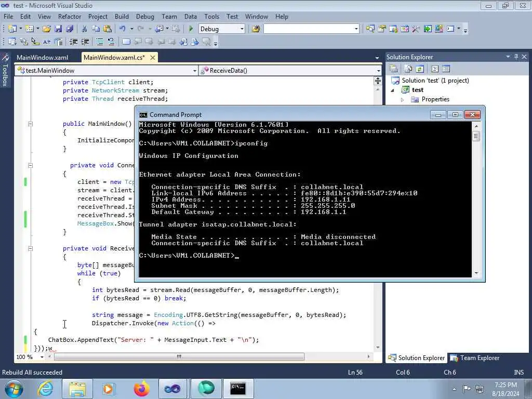Open Firefox from the taskbar

(x=141, y=389)
